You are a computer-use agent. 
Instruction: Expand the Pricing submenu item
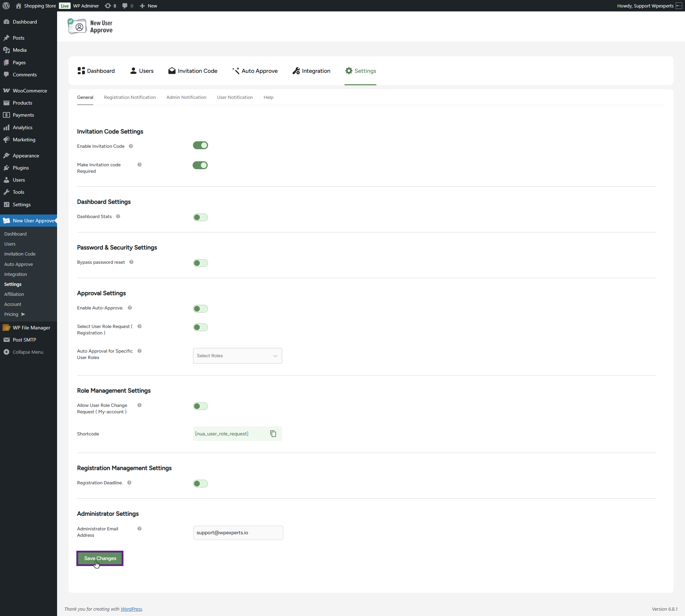(14, 314)
